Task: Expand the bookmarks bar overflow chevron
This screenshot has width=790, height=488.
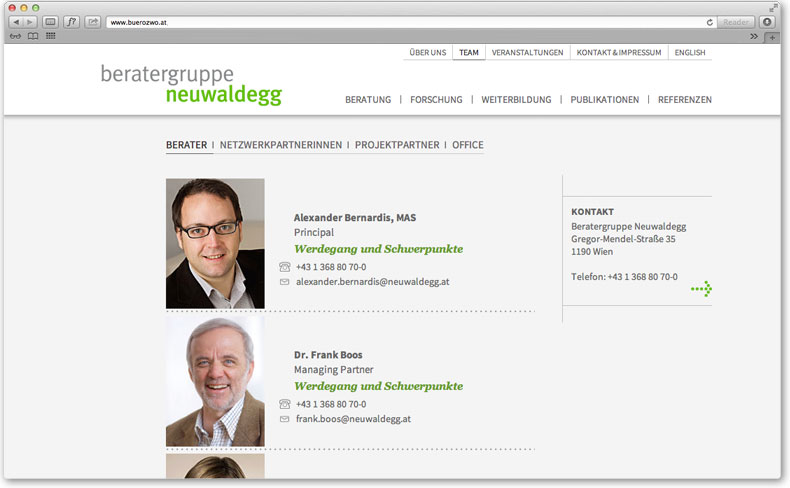Action: [x=754, y=36]
